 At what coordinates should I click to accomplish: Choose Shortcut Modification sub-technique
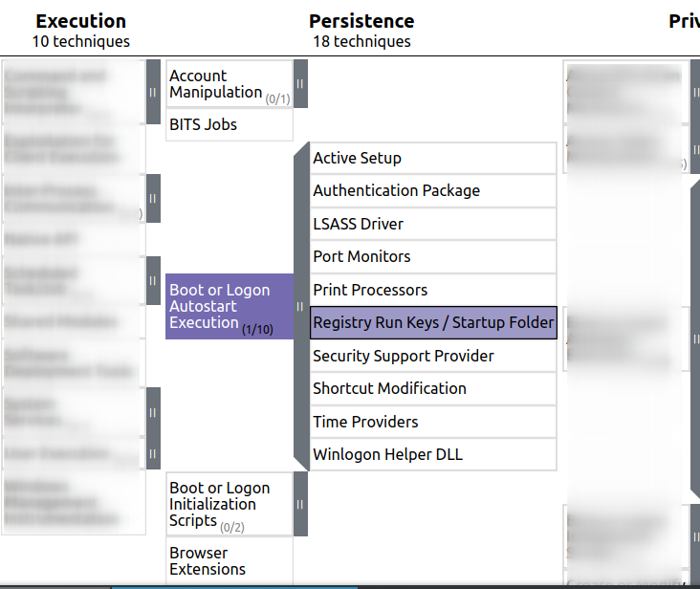432,389
